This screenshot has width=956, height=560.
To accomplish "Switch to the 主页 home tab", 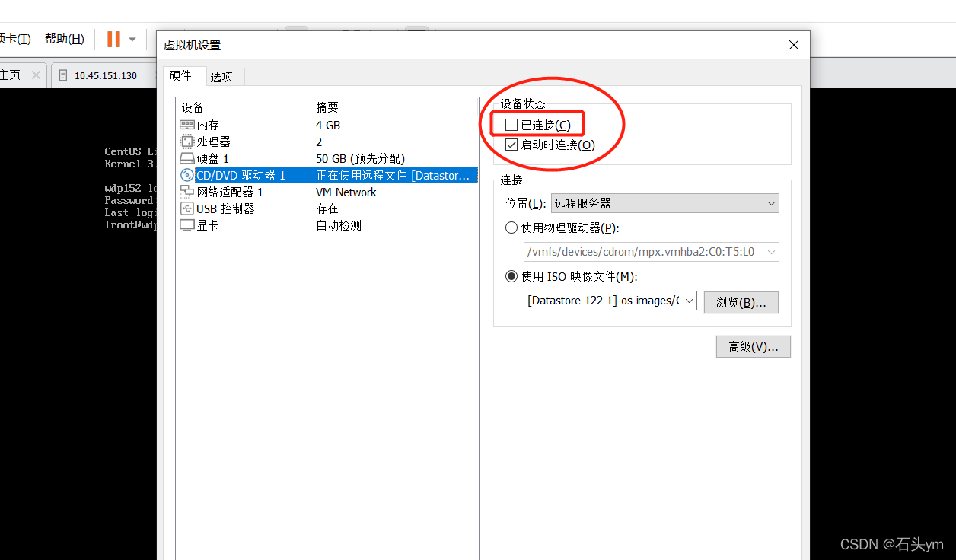I will (x=11, y=75).
